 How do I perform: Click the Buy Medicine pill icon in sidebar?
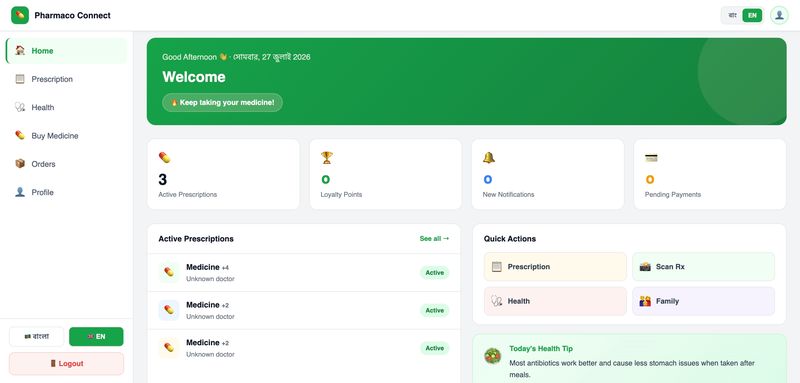pos(20,136)
